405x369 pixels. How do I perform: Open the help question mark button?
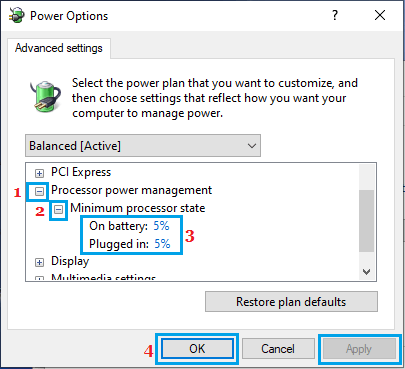pos(335,15)
